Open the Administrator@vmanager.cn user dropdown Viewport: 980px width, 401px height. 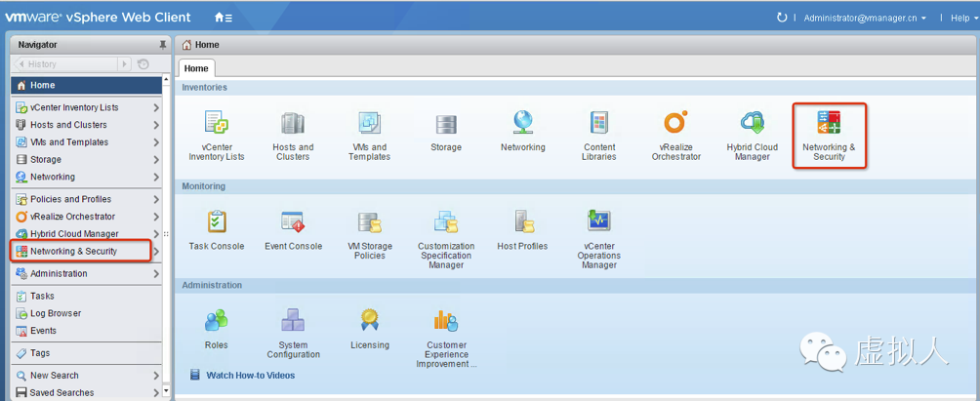[x=865, y=19]
